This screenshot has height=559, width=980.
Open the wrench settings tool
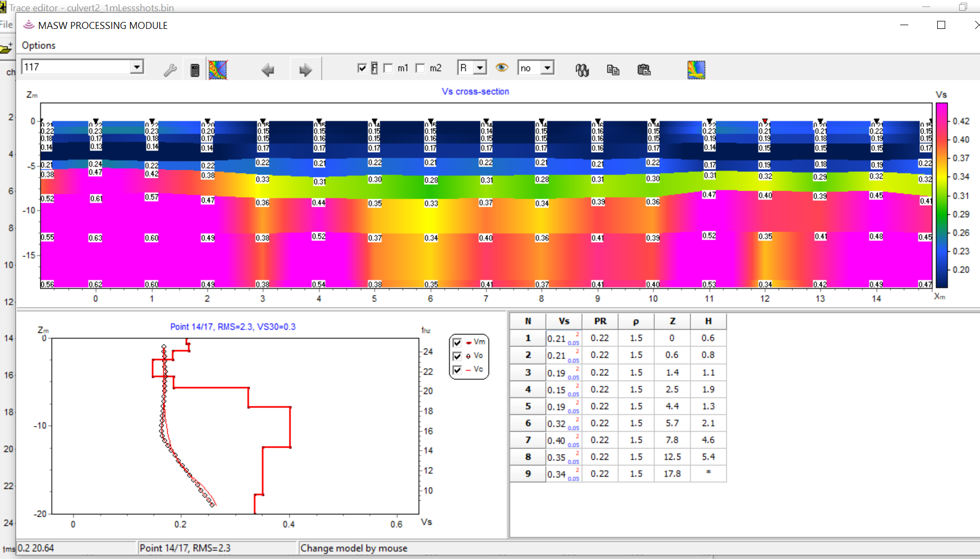click(x=170, y=70)
